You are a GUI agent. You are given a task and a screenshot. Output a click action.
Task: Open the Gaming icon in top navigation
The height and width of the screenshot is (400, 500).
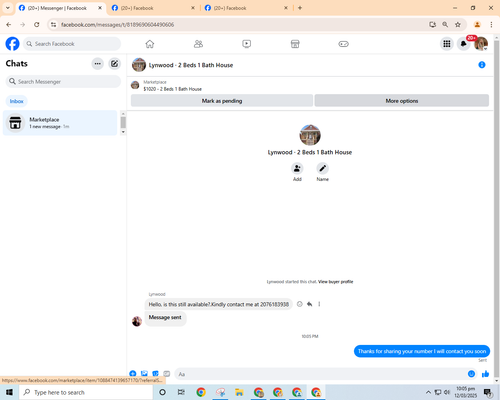click(x=343, y=44)
